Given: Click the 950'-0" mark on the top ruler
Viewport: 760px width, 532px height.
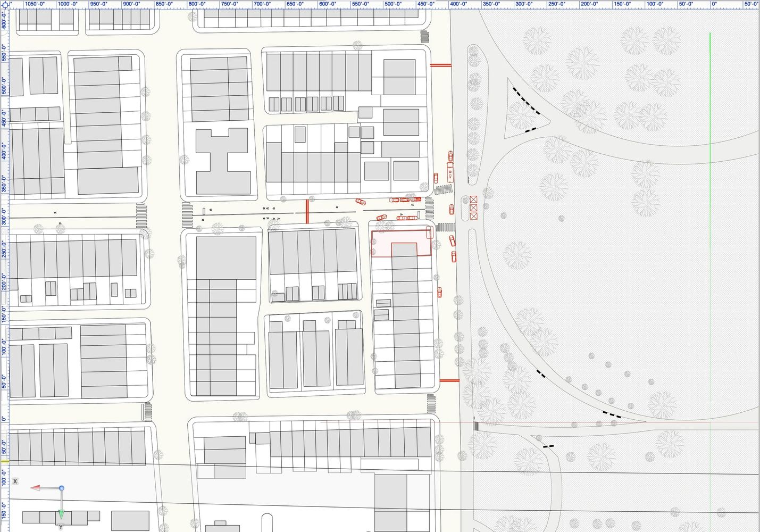Looking at the screenshot, I should click(x=99, y=4).
